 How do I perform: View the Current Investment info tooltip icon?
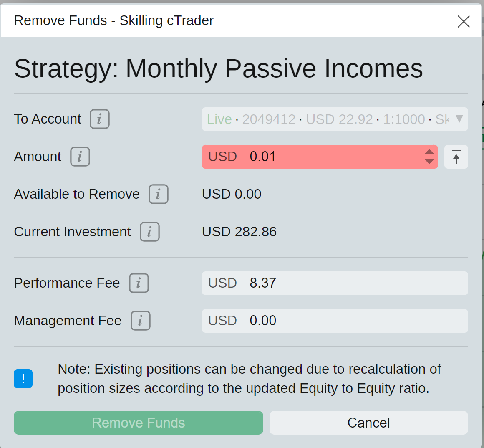(150, 232)
